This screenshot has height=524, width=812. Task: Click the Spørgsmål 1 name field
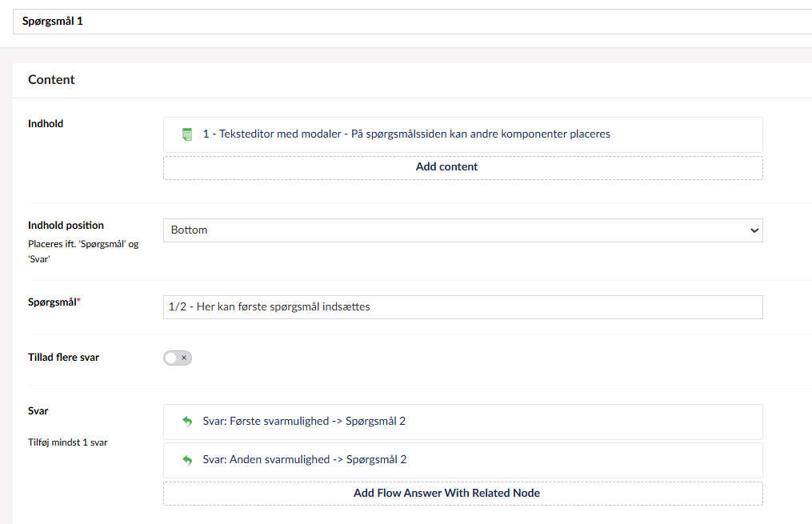pos(400,22)
